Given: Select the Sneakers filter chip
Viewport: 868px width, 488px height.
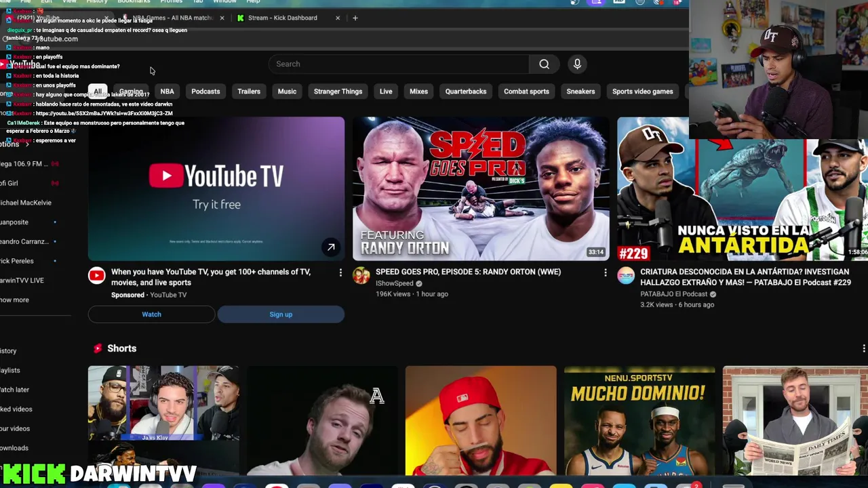Looking at the screenshot, I should click(x=580, y=91).
